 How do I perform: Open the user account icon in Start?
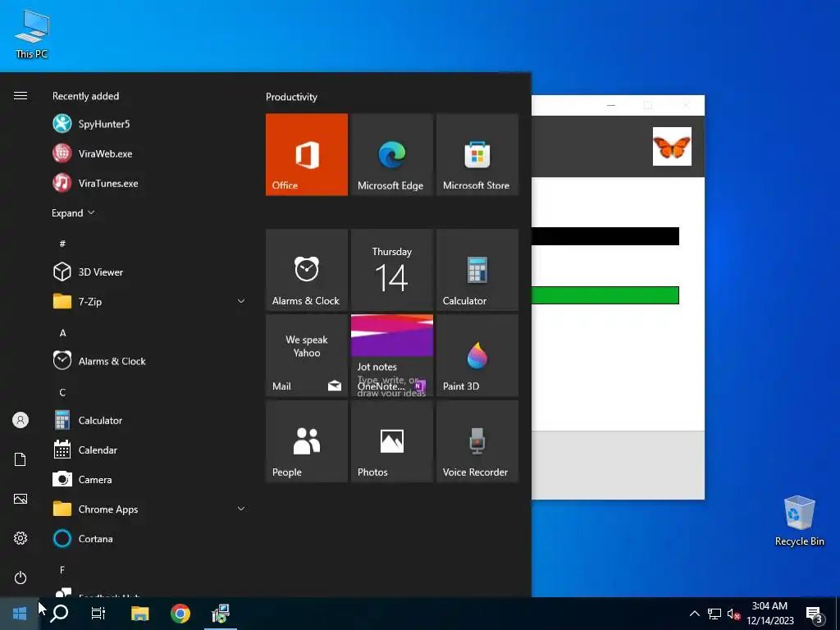point(21,420)
